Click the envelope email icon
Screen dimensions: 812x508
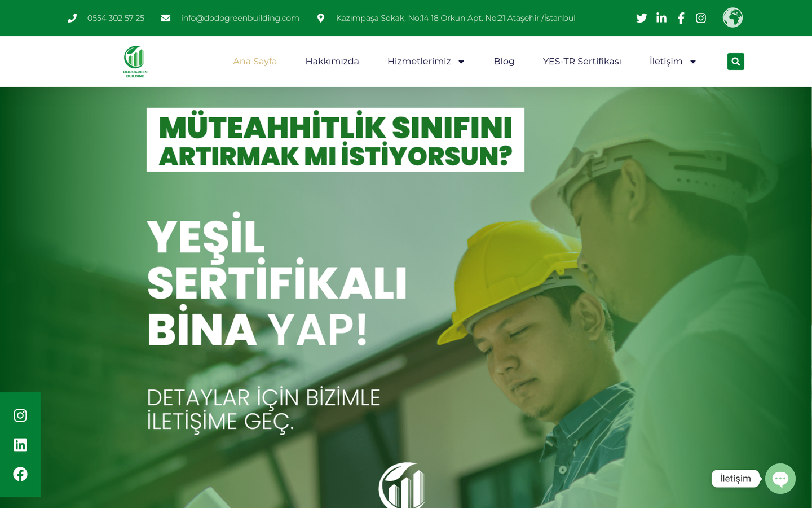(x=166, y=18)
